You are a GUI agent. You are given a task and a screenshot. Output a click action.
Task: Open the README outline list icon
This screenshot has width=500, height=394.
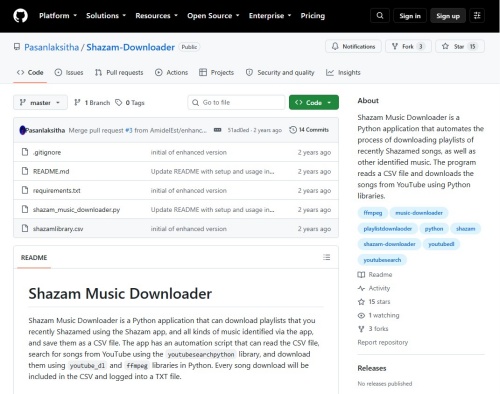click(327, 257)
